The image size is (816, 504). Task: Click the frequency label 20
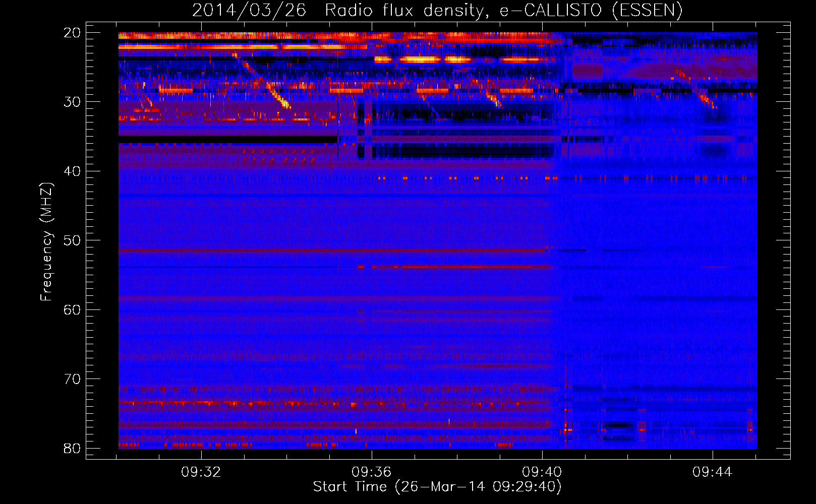72,33
